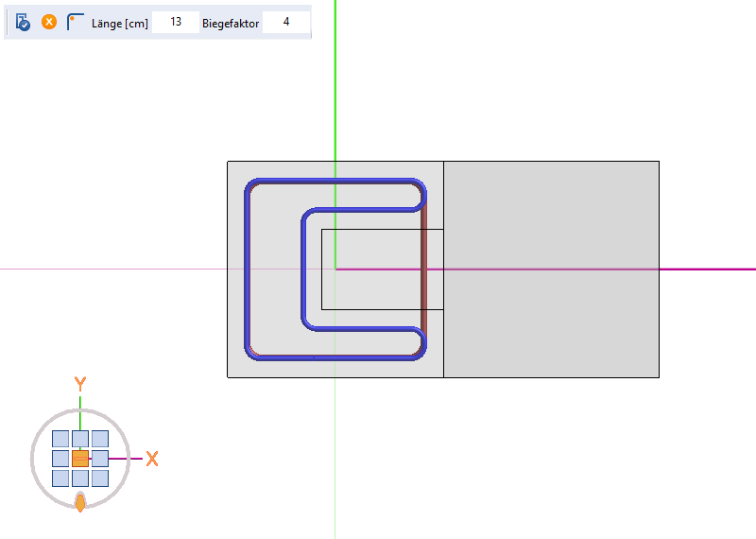
Task: Switch to the top-left view square in the navigator
Action: (60, 439)
